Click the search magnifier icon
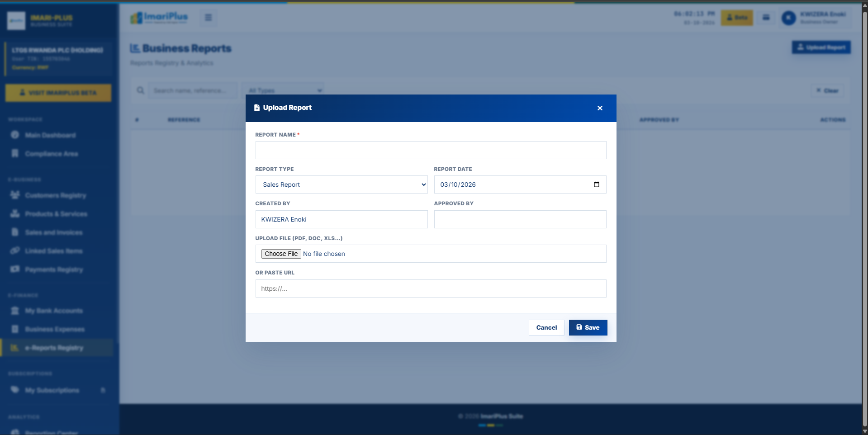Viewport: 868px width, 435px height. point(141,90)
